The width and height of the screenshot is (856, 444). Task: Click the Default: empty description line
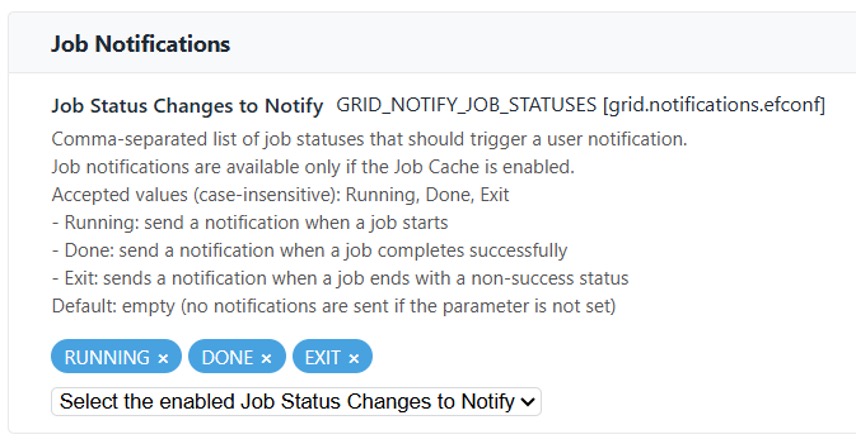333,306
